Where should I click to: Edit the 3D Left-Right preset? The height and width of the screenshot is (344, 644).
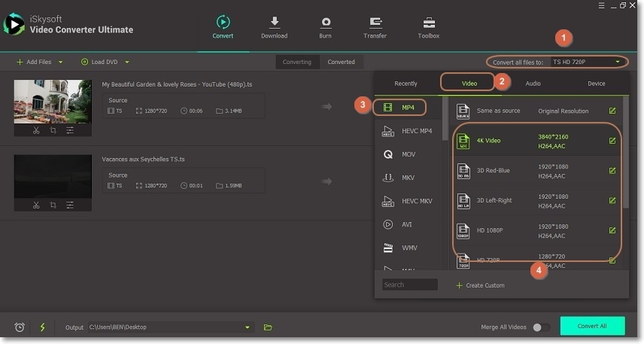612,200
